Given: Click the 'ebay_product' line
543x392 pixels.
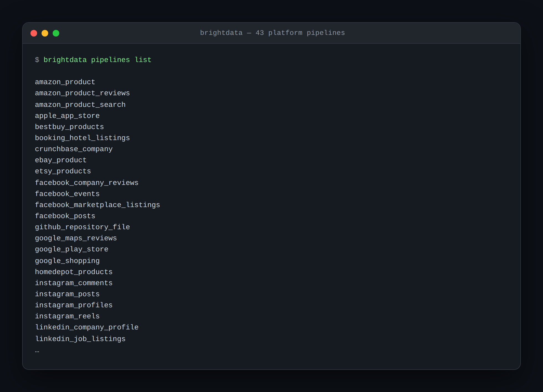Looking at the screenshot, I should pyautogui.click(x=61, y=160).
